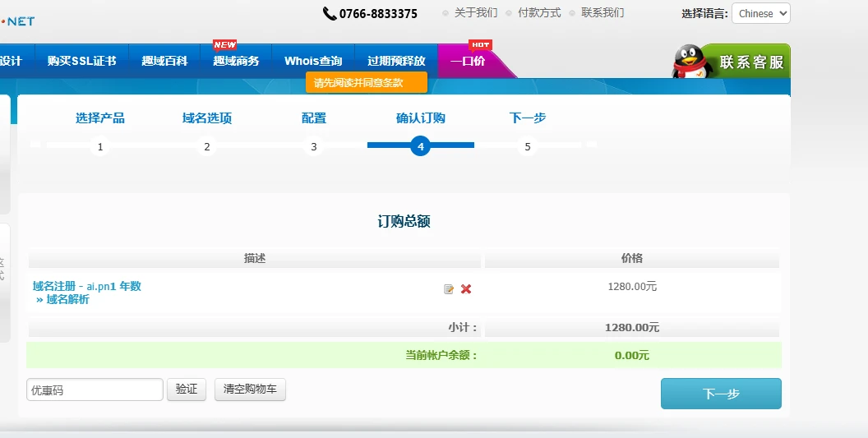Screen dimensions: 868x438
Task: Go to the 趣域百科 menu item
Action: pyautogui.click(x=164, y=61)
